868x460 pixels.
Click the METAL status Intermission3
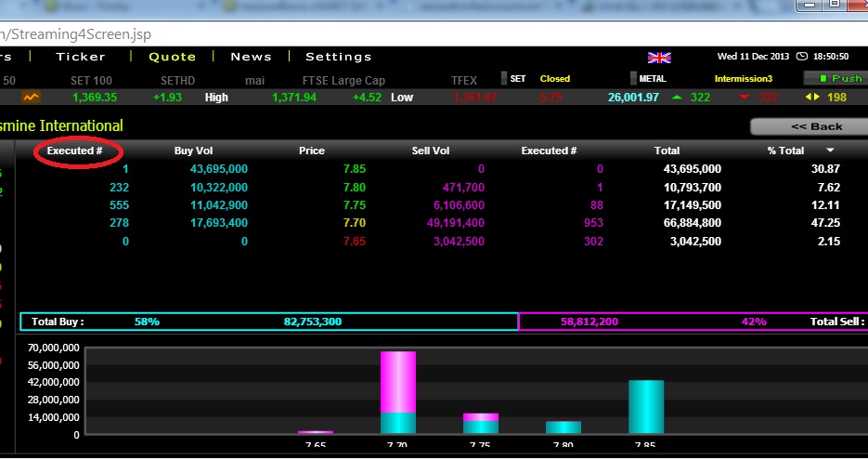[x=743, y=79]
